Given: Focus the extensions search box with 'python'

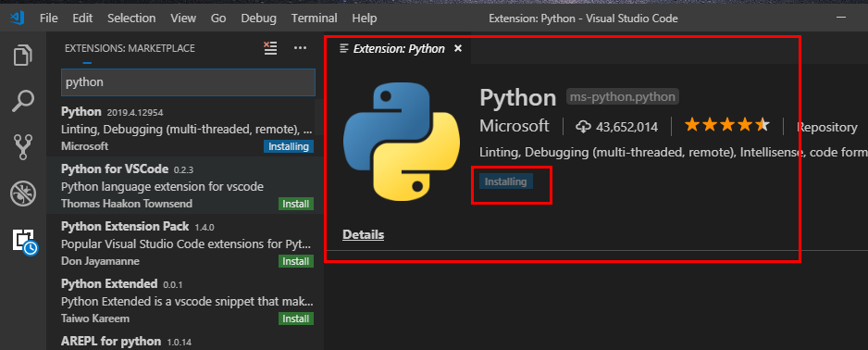Looking at the screenshot, I should click(188, 82).
